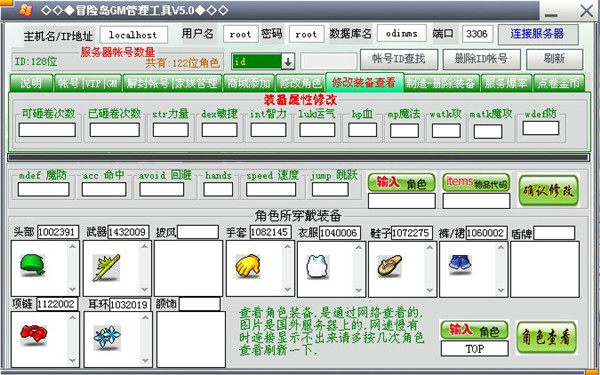The height and width of the screenshot is (375, 600).
Task: Click the luk运气 input field
Action: point(317,130)
